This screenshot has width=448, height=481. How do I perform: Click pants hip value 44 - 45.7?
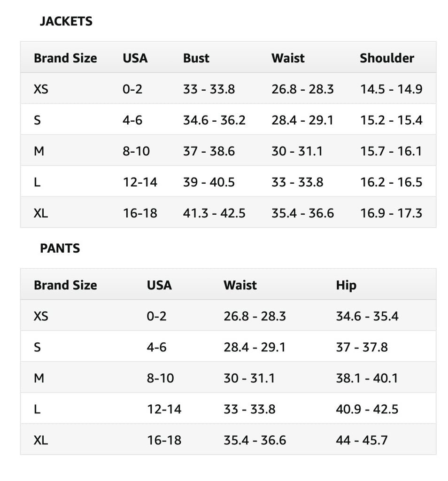point(362,440)
